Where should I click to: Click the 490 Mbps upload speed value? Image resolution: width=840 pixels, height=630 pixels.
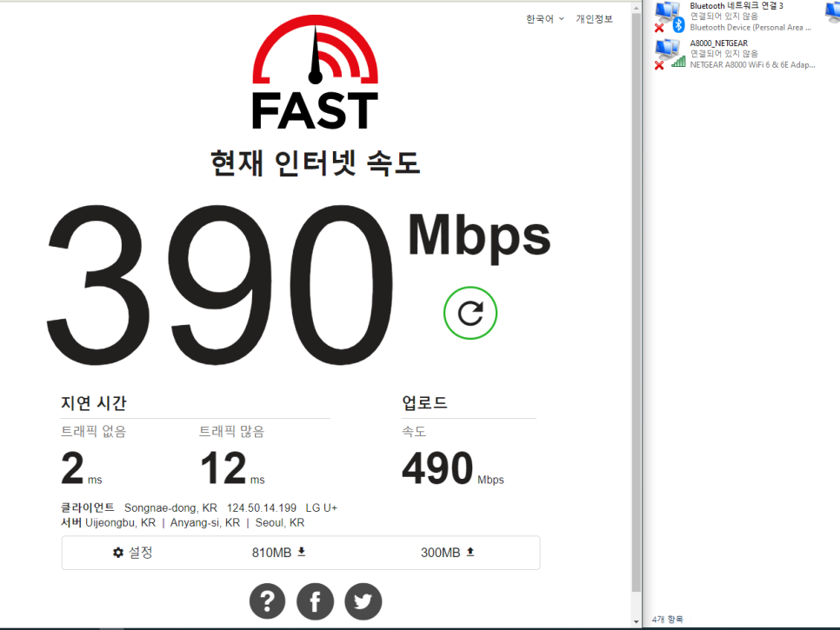pyautogui.click(x=437, y=469)
